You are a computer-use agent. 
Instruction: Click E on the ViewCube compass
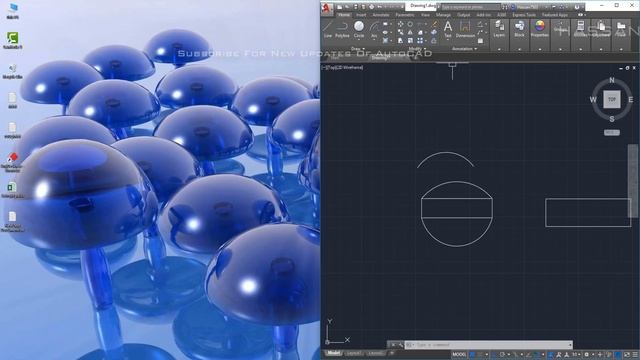[631, 100]
